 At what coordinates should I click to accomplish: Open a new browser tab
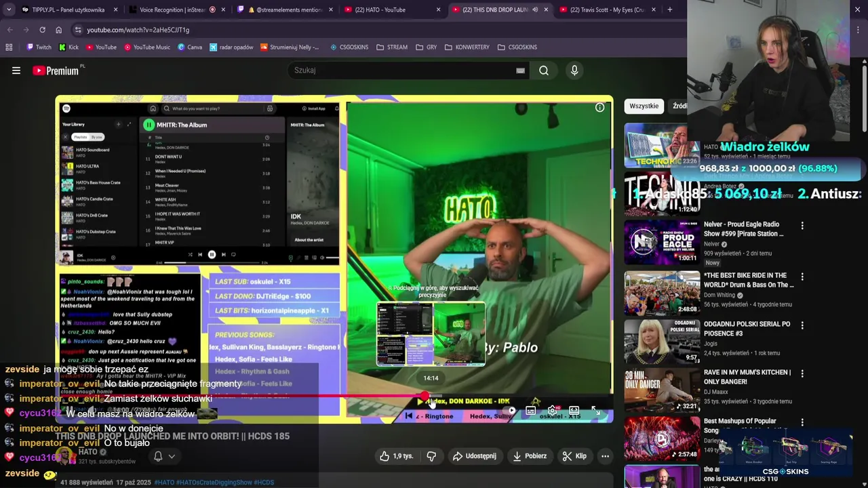[670, 9]
